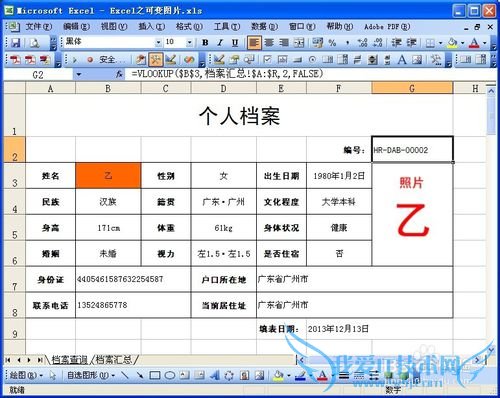The image size is (500, 398).
Task: Click the formula bar VLOOKUP text
Action: coord(227,74)
